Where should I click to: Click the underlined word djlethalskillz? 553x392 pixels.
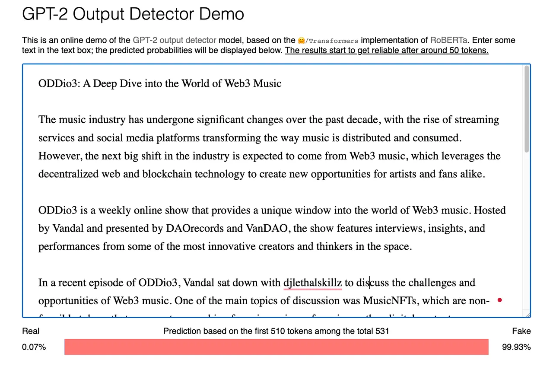(313, 283)
